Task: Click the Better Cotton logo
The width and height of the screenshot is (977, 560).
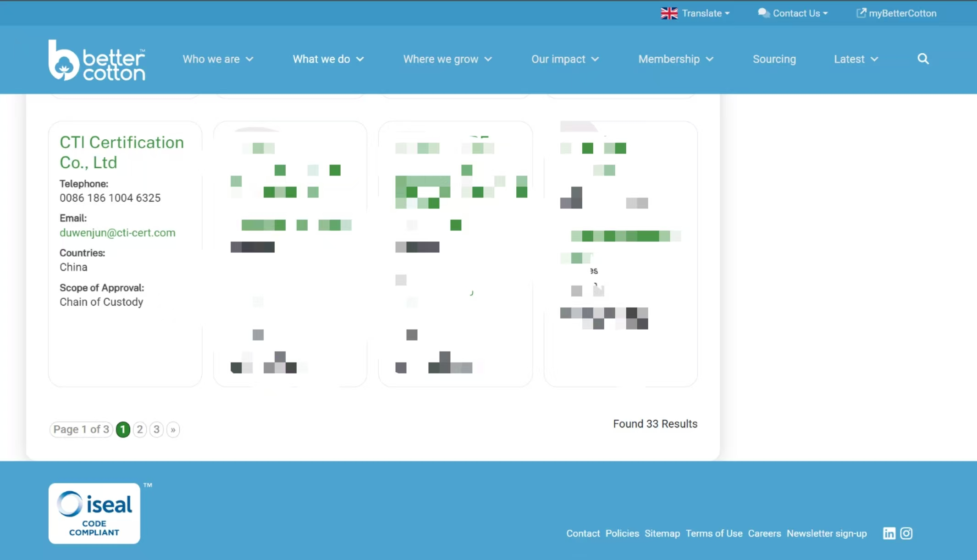Action: [97, 60]
